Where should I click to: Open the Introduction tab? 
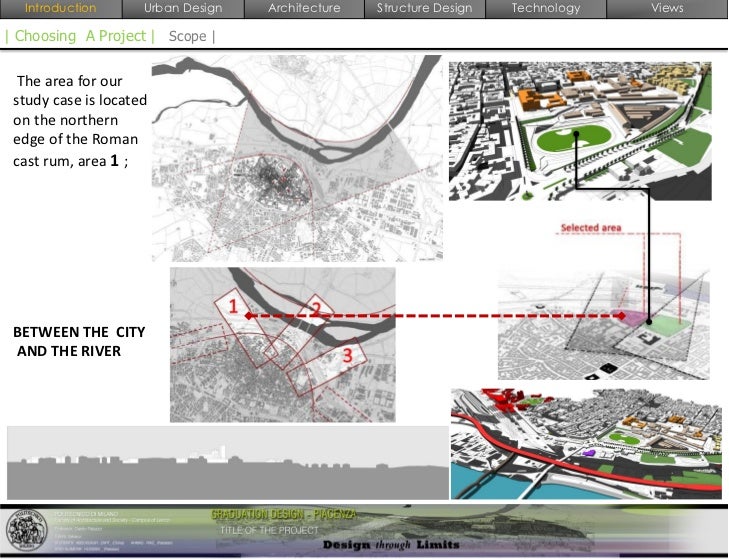tap(60, 8)
